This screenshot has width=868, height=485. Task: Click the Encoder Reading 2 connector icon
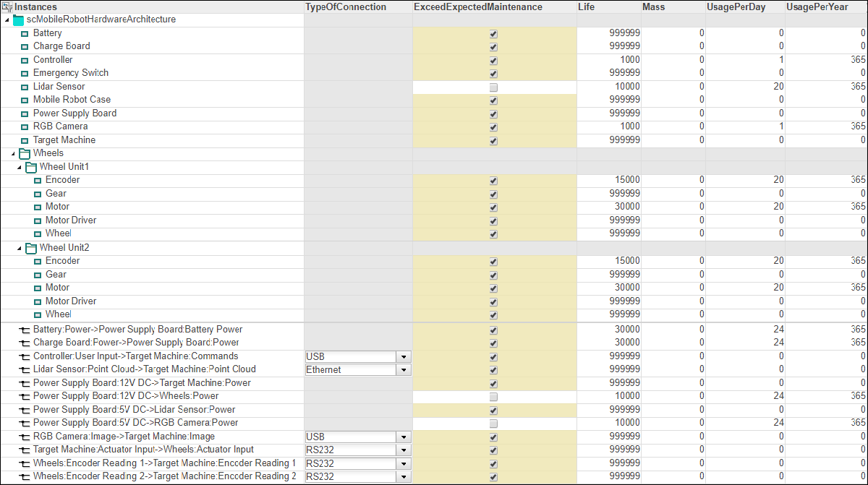click(x=25, y=477)
